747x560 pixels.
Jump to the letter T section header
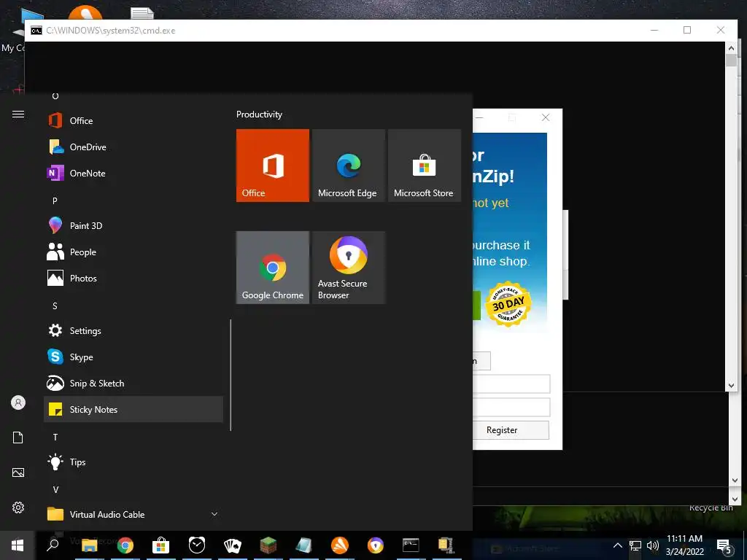tap(55, 437)
